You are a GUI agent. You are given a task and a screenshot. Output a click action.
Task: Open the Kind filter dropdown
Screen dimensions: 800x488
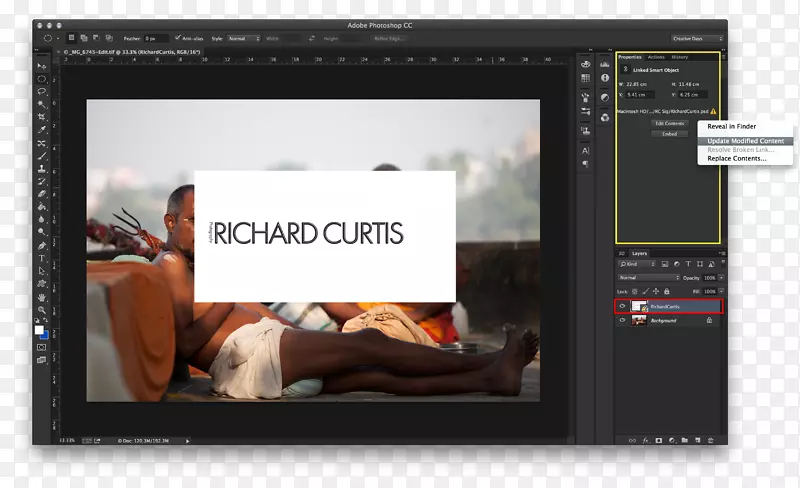pos(637,264)
